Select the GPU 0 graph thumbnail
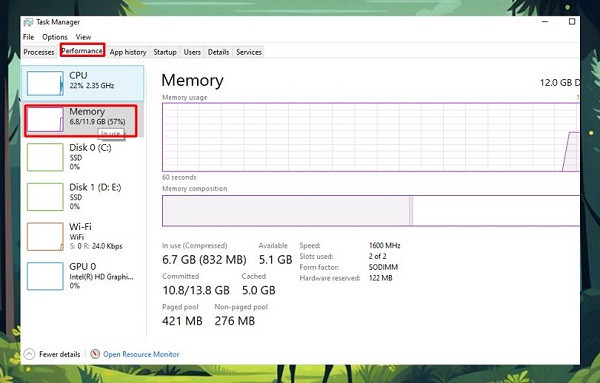 click(x=45, y=276)
